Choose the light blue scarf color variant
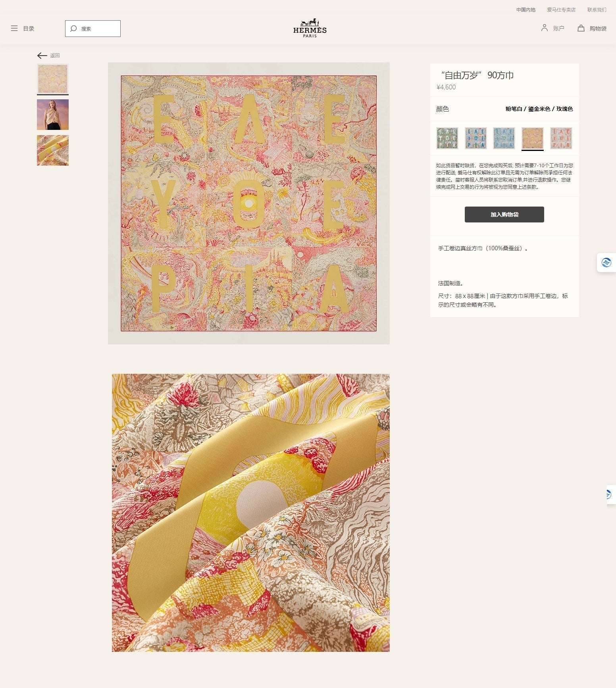The height and width of the screenshot is (688, 616). pyautogui.click(x=504, y=138)
